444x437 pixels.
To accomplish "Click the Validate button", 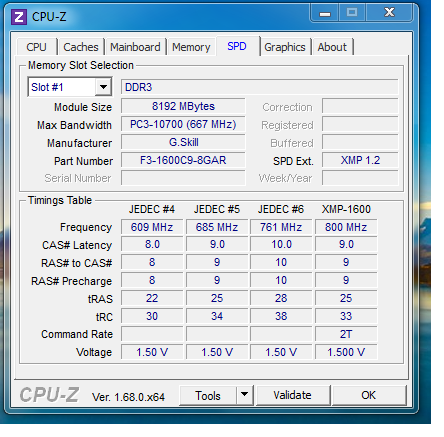I will (293, 395).
